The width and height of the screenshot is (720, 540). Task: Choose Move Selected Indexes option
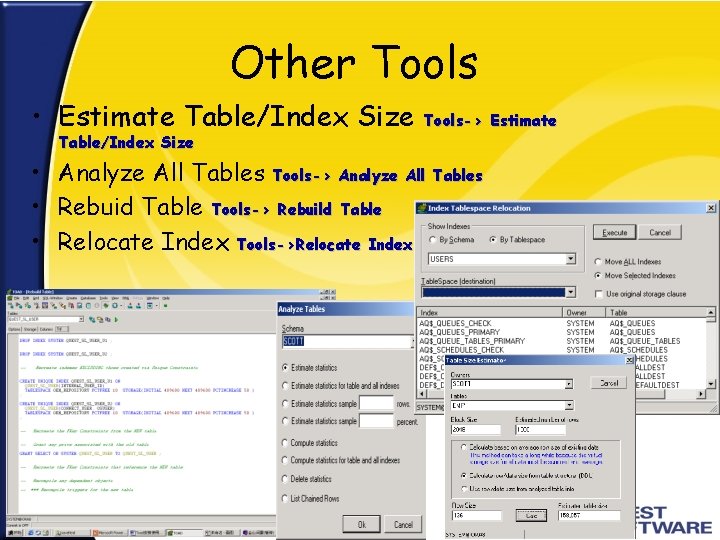click(597, 276)
